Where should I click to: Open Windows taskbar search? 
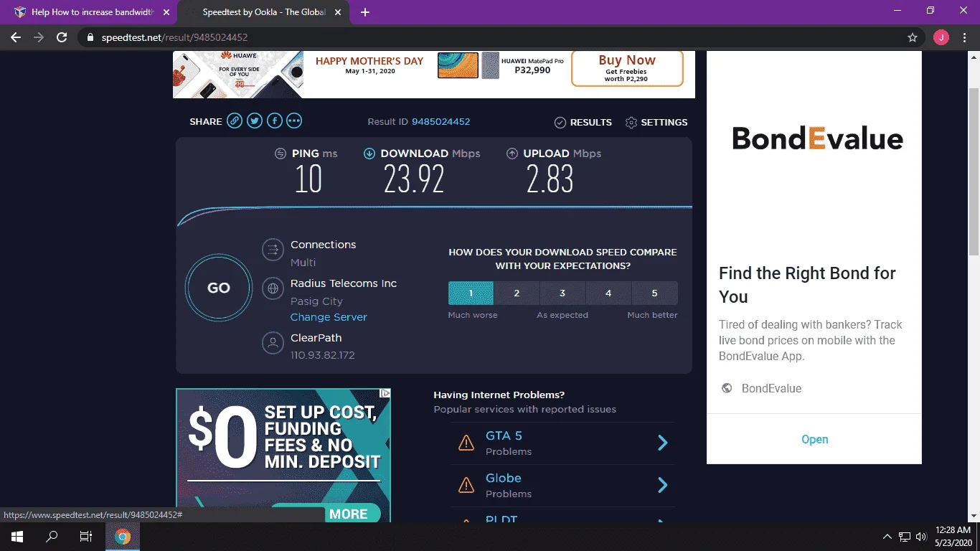tap(52, 537)
